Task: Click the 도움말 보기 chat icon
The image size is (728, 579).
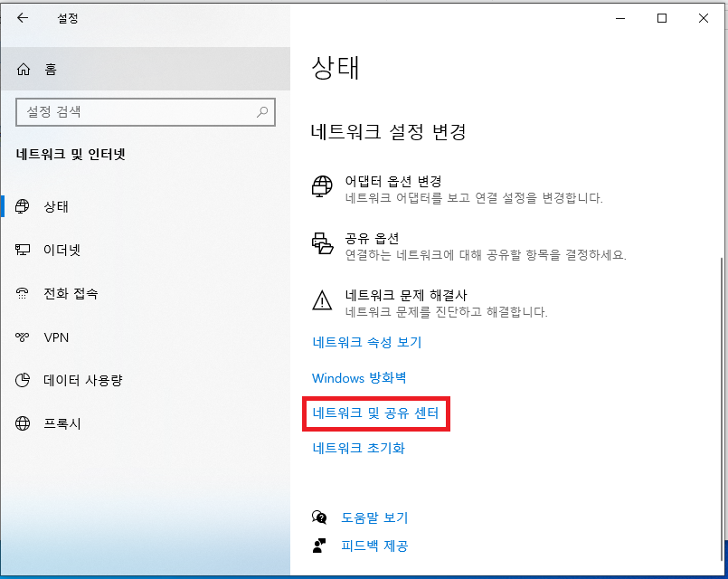Action: tap(319, 517)
